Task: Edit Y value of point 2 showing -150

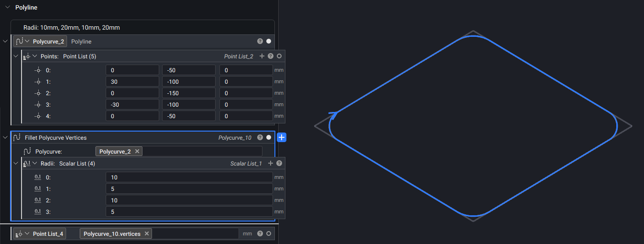Action: coord(189,93)
